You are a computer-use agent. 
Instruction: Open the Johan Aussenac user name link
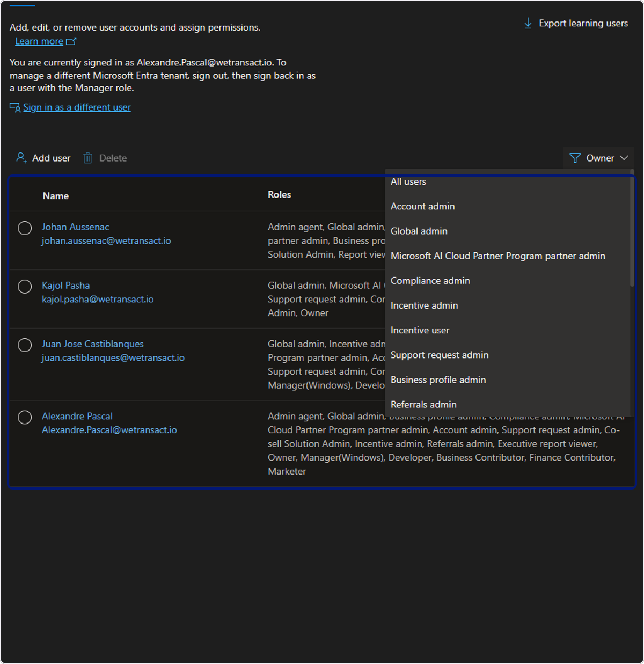pos(76,227)
